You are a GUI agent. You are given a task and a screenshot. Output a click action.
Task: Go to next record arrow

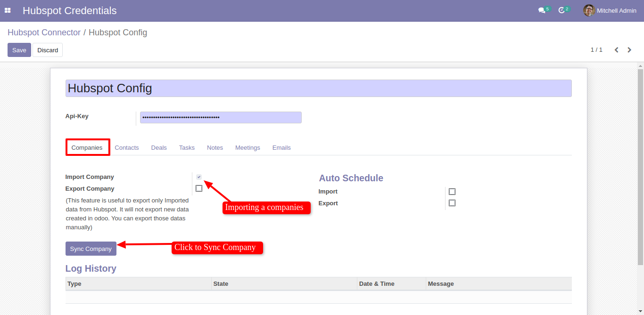pos(629,50)
